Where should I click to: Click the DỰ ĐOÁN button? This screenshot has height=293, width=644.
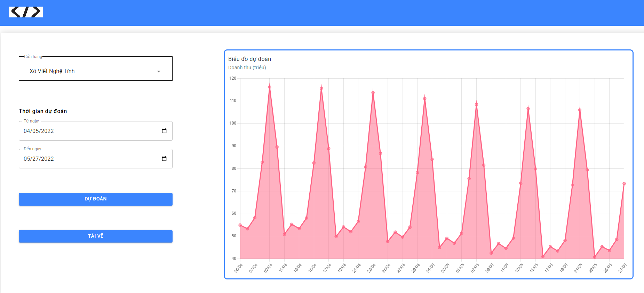[96, 199]
